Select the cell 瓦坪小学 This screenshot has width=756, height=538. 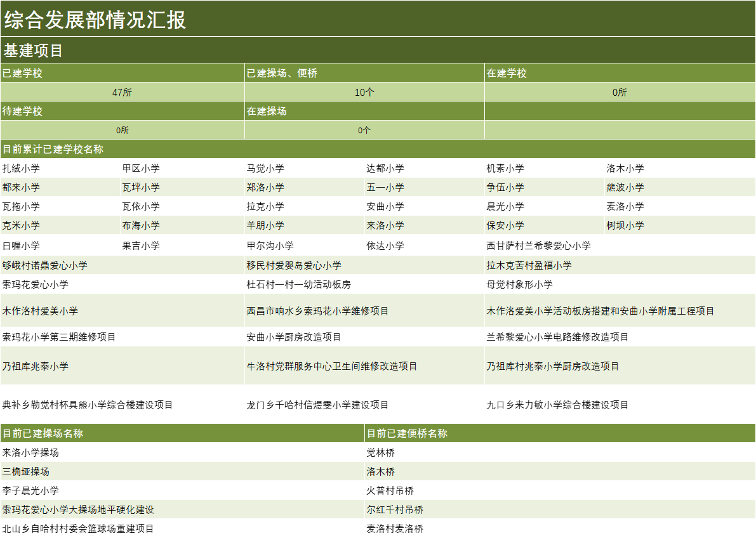coord(182,187)
